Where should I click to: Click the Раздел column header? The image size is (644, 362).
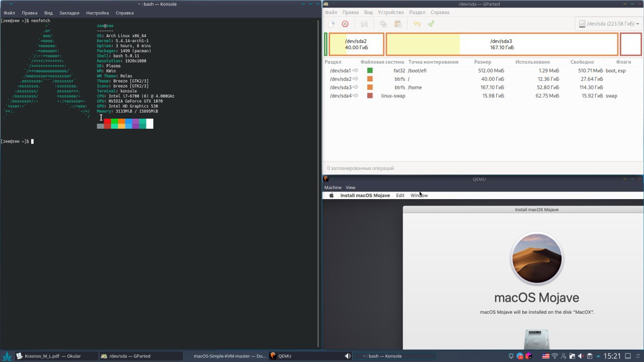(x=333, y=62)
